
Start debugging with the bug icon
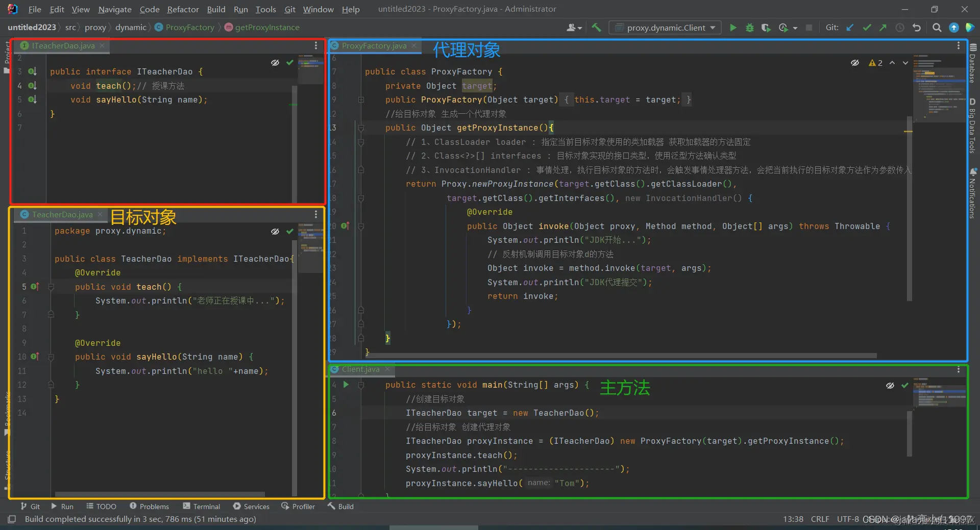point(749,28)
